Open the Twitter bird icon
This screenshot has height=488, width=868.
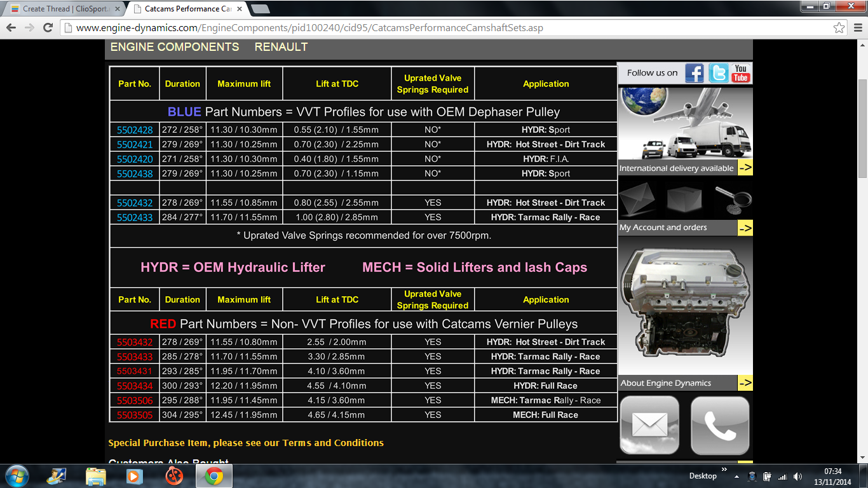(x=718, y=73)
